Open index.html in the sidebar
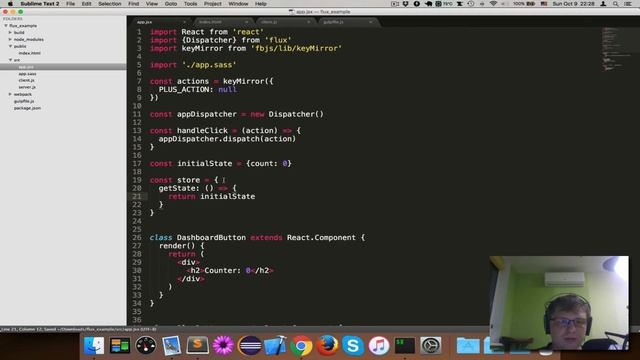Viewport: 640px width, 360px height. 29,53
